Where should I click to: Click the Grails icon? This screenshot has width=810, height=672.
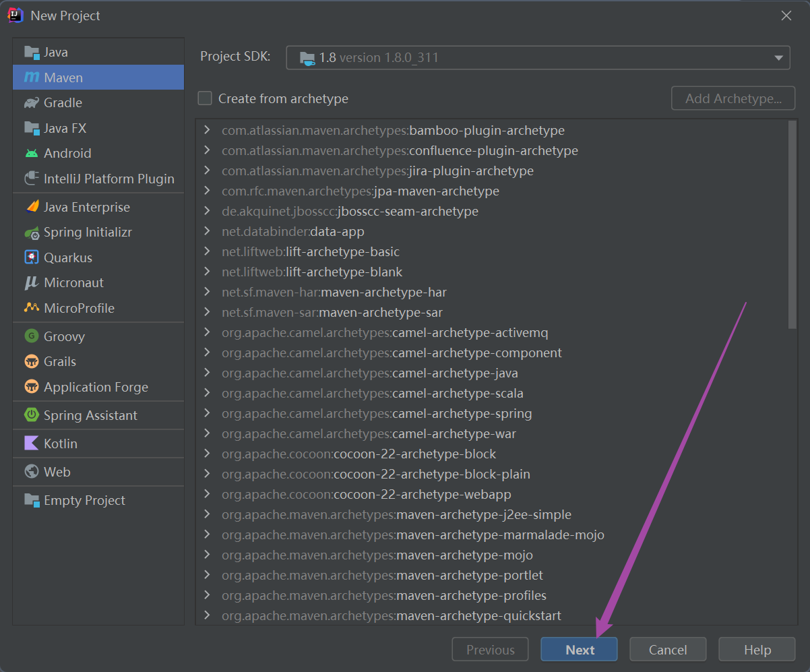(32, 362)
